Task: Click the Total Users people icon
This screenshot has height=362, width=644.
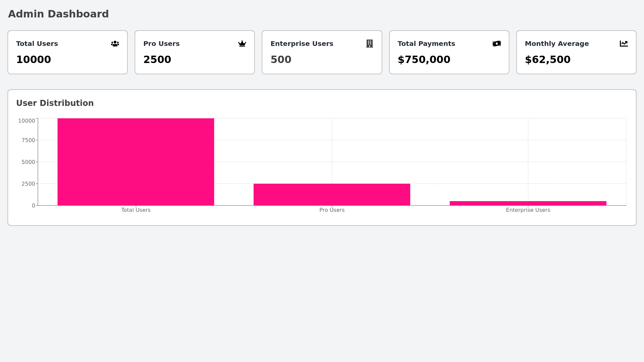Action: [x=115, y=44]
